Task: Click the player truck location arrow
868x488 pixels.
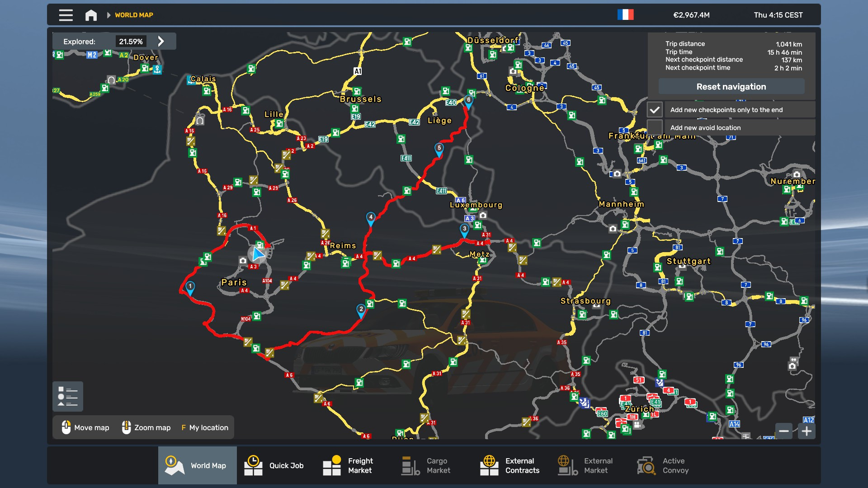Action: point(258,254)
